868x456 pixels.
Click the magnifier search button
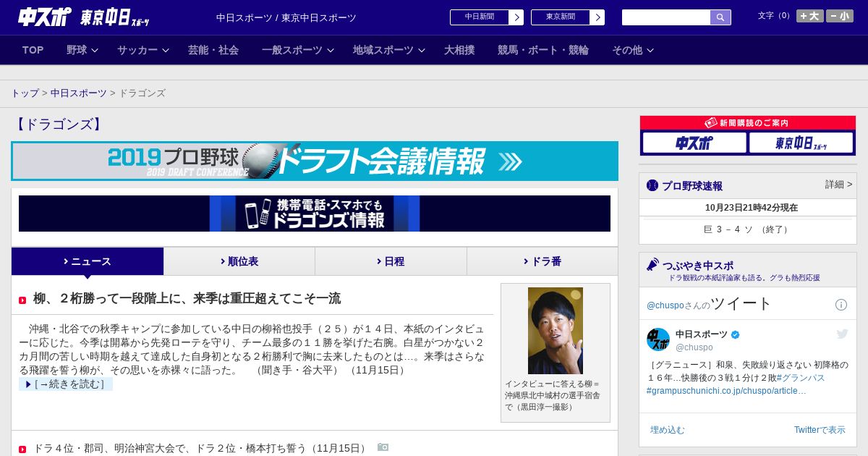(720, 17)
